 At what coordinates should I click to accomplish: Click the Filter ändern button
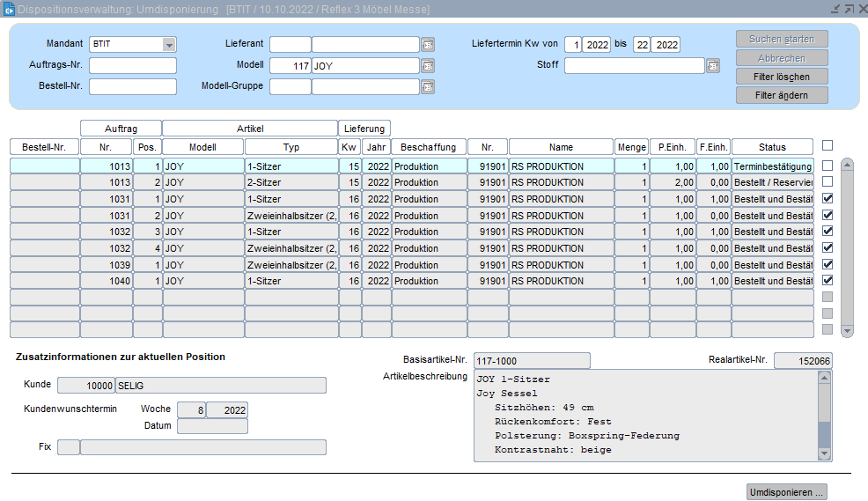[782, 95]
